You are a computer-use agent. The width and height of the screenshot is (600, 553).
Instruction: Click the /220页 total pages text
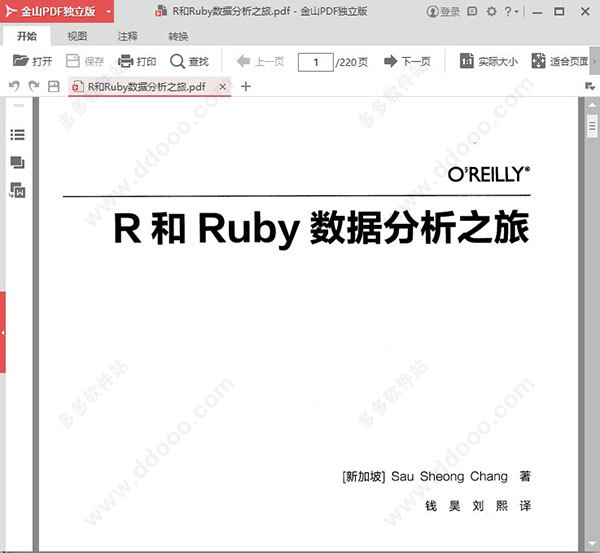pyautogui.click(x=352, y=62)
